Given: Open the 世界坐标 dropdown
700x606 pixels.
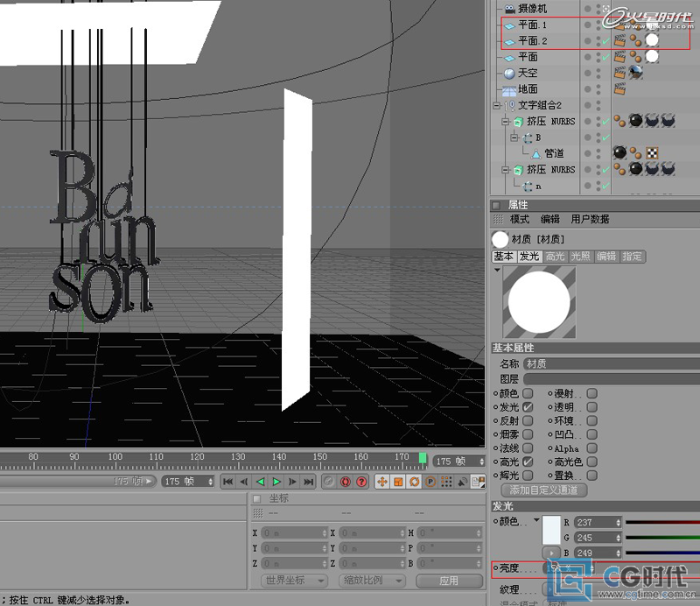Looking at the screenshot, I should (294, 581).
